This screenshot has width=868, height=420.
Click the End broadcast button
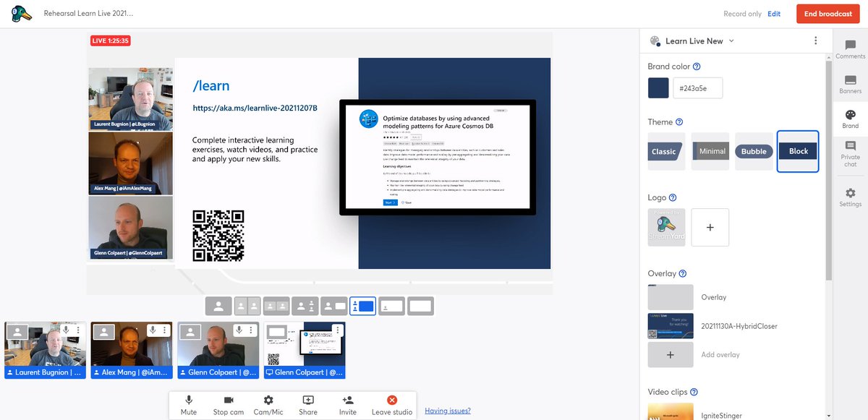(x=828, y=14)
